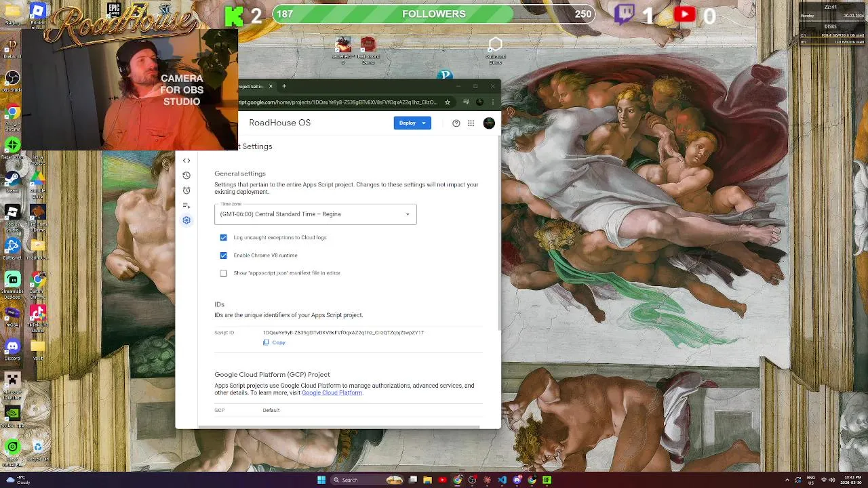868x488 pixels.
Task: Open the YouTube icon in the taskbar
Action: click(443, 480)
